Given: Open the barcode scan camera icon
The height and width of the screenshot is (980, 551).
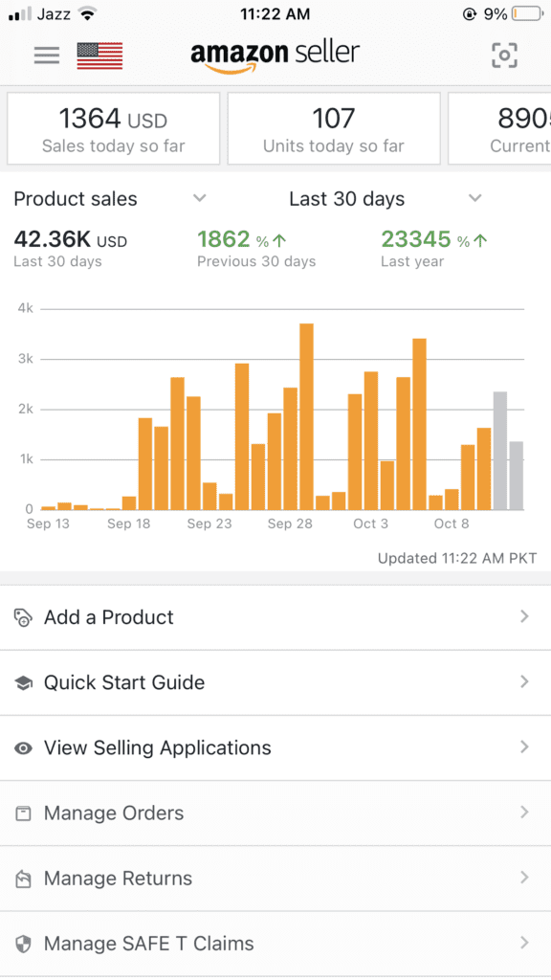Looking at the screenshot, I should pyautogui.click(x=504, y=56).
